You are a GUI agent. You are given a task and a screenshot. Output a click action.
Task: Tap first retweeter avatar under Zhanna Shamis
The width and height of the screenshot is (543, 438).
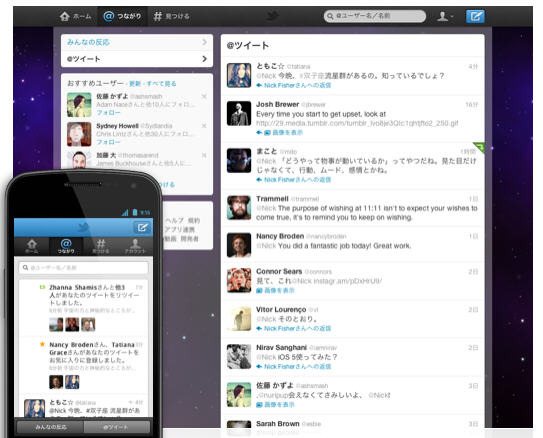click(56, 324)
